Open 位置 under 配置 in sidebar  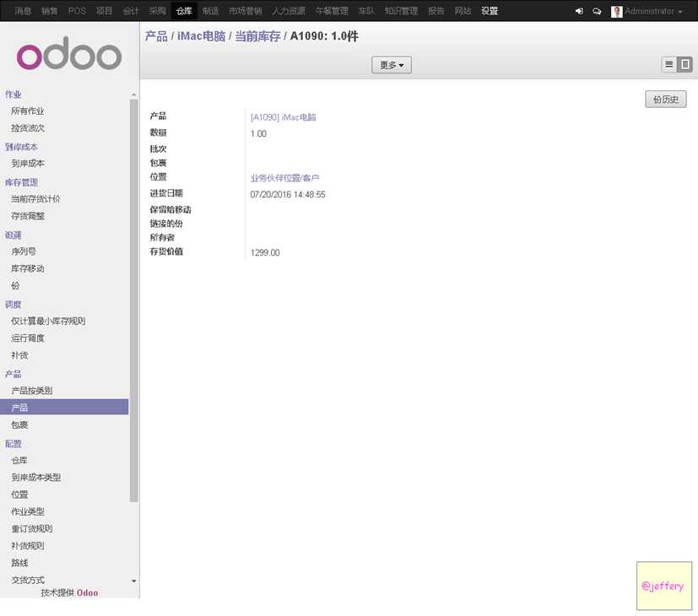tap(19, 494)
